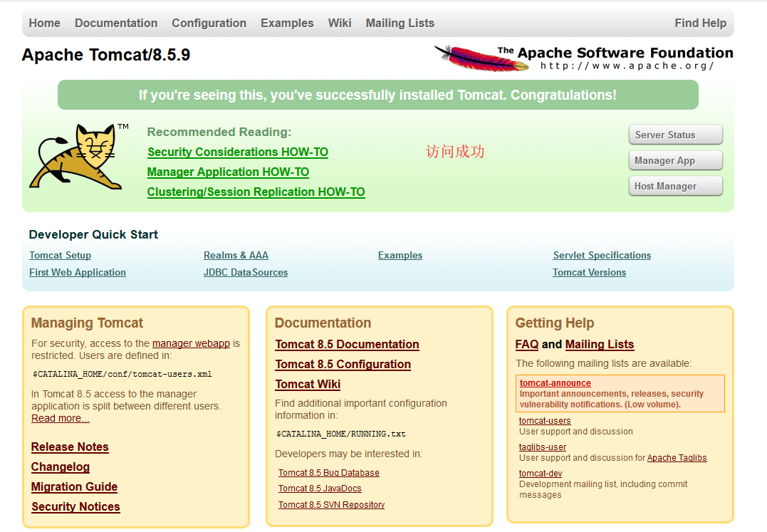The image size is (767, 532).
Task: Click the Server Status button
Action: 676,135
